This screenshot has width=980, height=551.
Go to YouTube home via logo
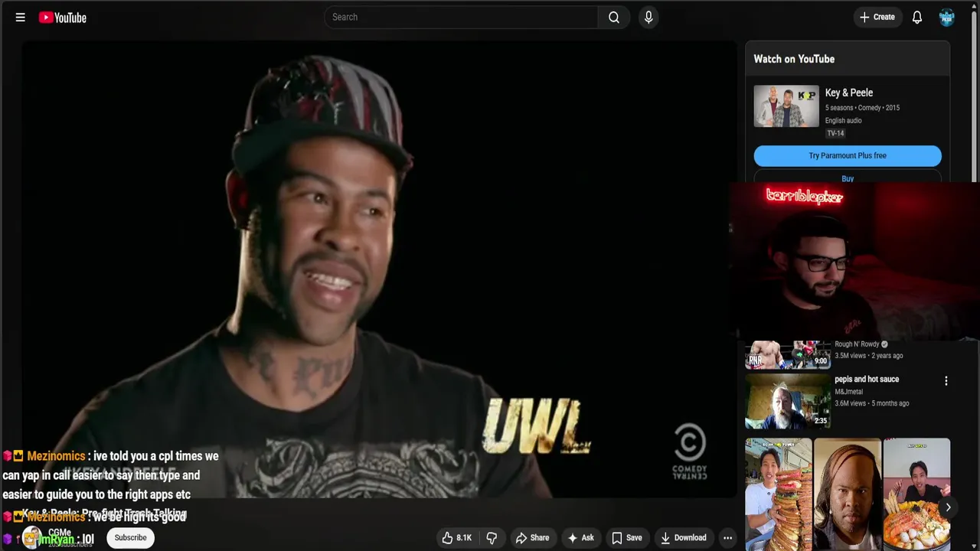point(63,17)
